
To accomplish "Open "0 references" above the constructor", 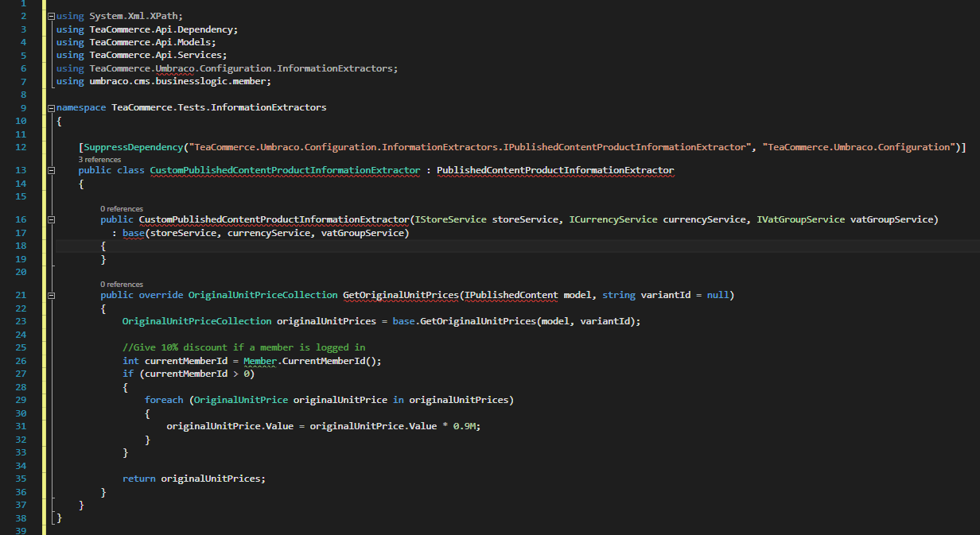I will click(x=122, y=208).
